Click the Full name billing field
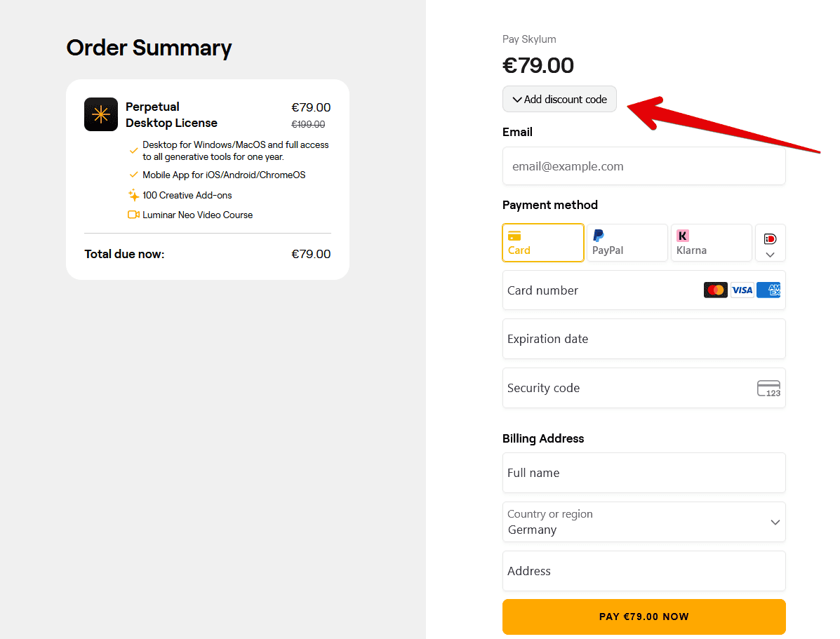Viewport: 840px width, 639px height. click(x=644, y=473)
